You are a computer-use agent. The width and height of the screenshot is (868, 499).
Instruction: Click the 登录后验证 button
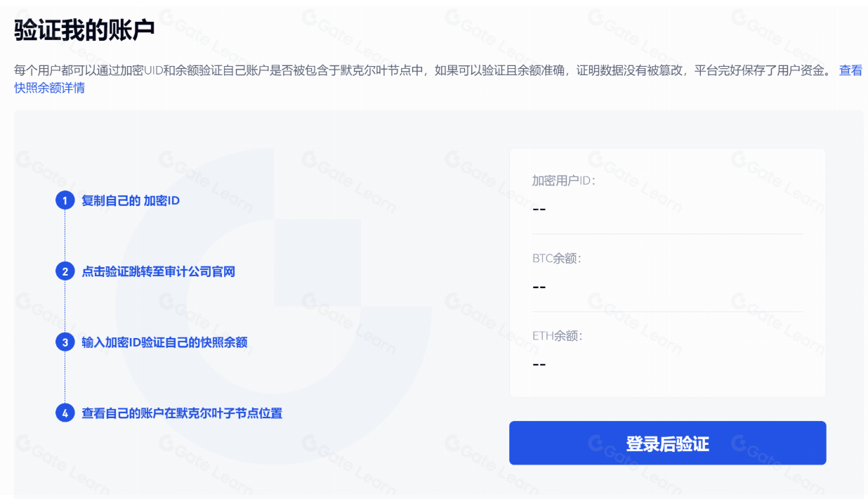click(667, 443)
